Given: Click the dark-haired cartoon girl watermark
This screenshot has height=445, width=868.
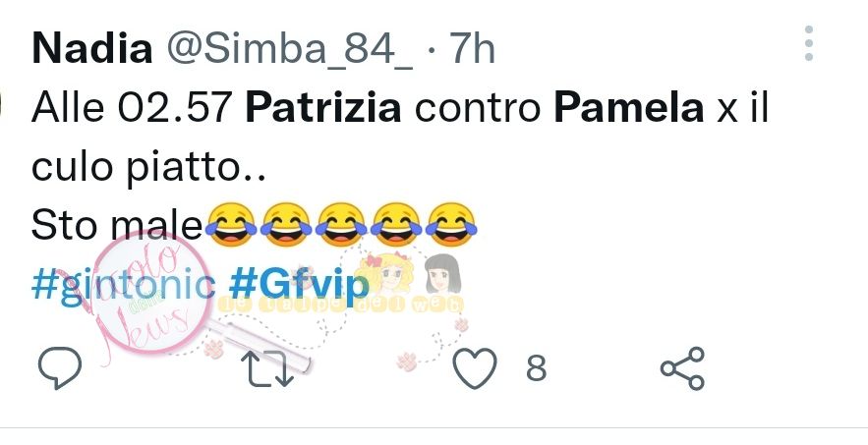Looking at the screenshot, I should click(443, 273).
